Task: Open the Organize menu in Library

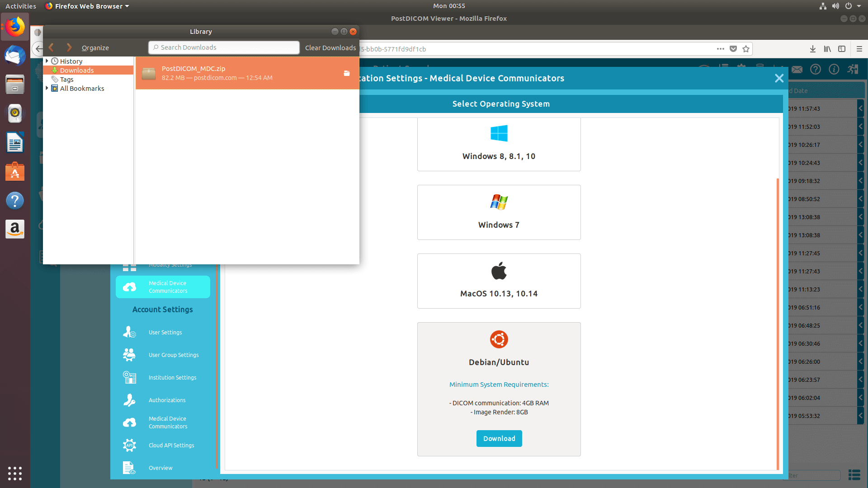Action: (x=95, y=47)
